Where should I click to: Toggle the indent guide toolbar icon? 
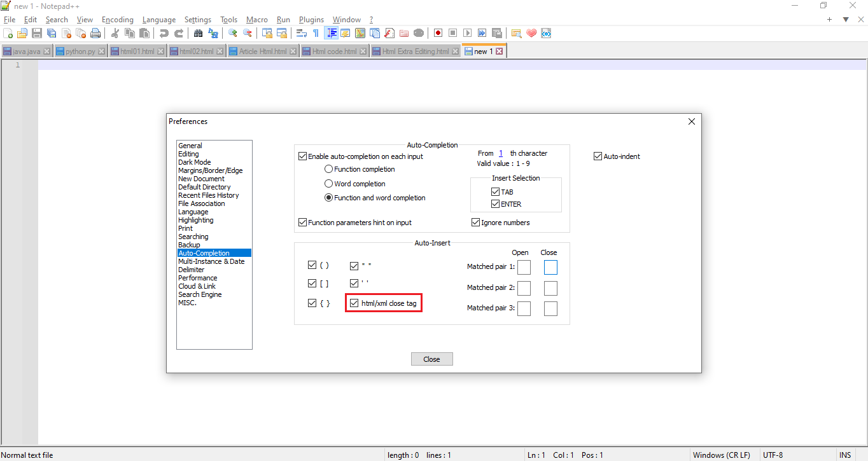coord(332,33)
